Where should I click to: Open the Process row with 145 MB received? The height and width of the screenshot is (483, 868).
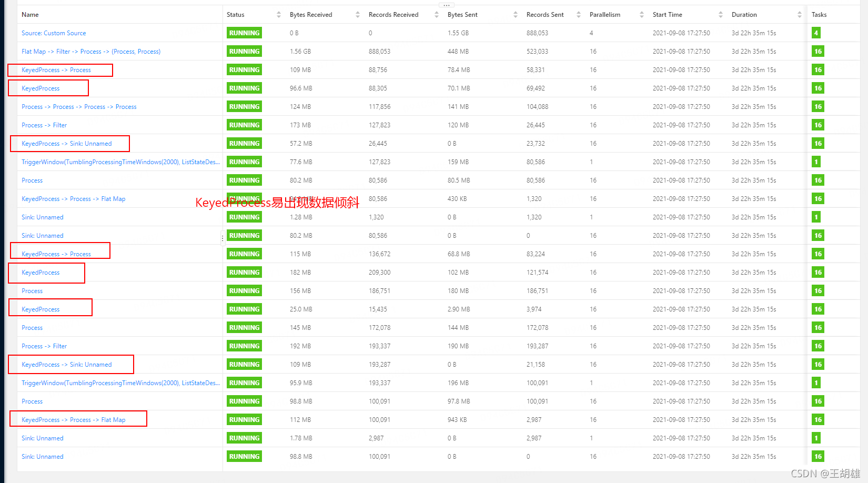pos(32,328)
